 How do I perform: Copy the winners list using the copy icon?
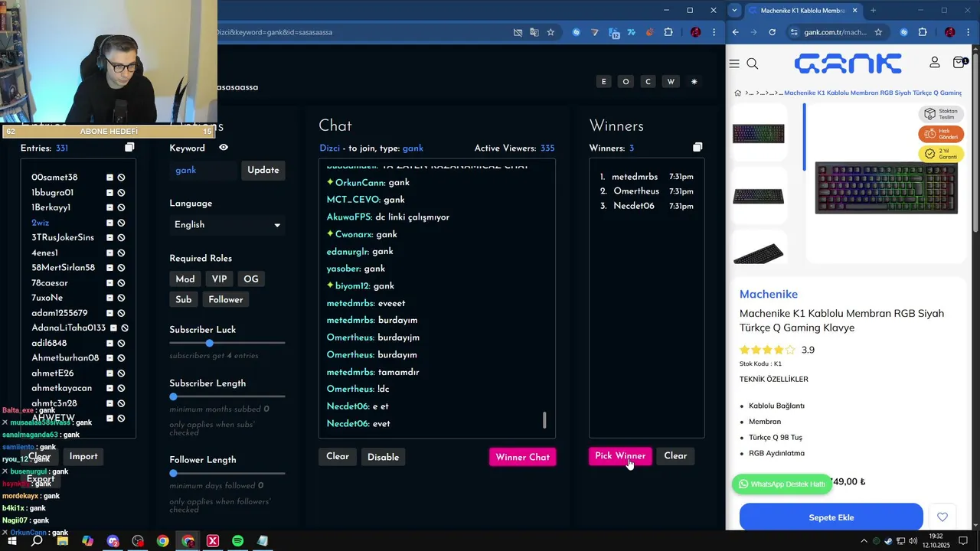[x=697, y=147]
